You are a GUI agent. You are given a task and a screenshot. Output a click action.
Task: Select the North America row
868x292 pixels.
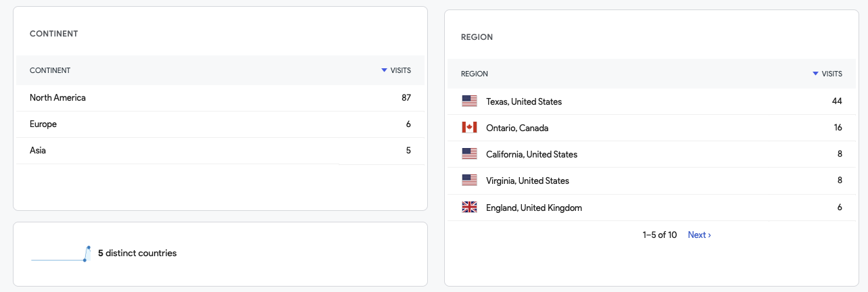pyautogui.click(x=220, y=98)
